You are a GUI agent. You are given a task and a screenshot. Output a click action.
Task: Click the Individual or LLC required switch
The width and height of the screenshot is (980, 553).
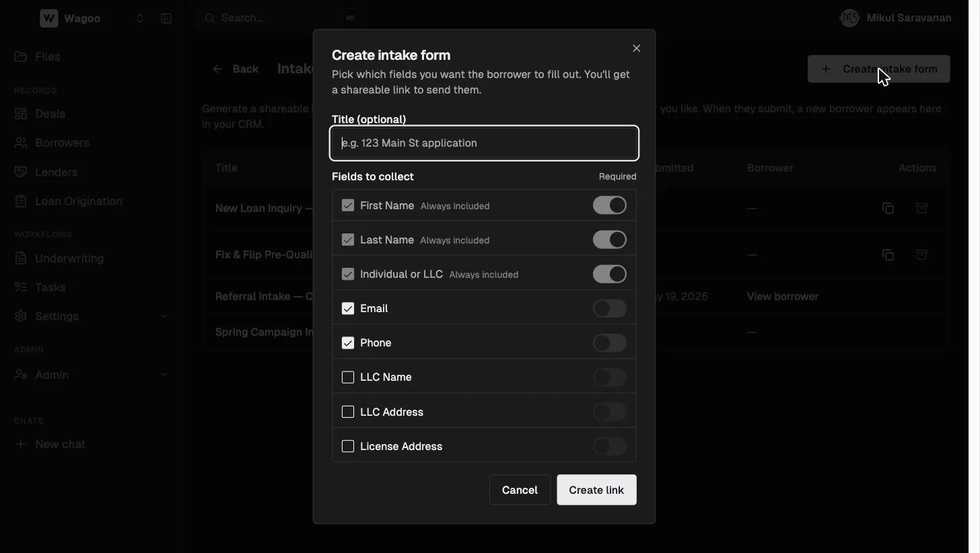[x=609, y=274]
